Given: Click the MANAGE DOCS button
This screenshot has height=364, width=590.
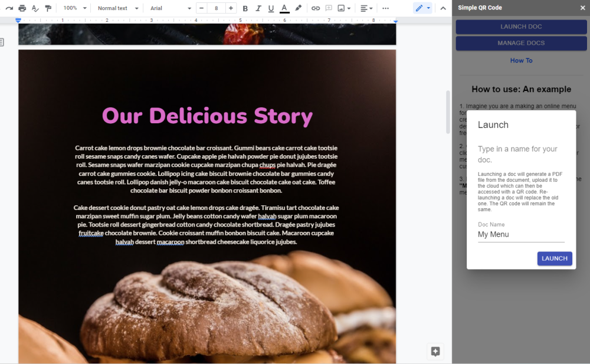Looking at the screenshot, I should pos(521,43).
